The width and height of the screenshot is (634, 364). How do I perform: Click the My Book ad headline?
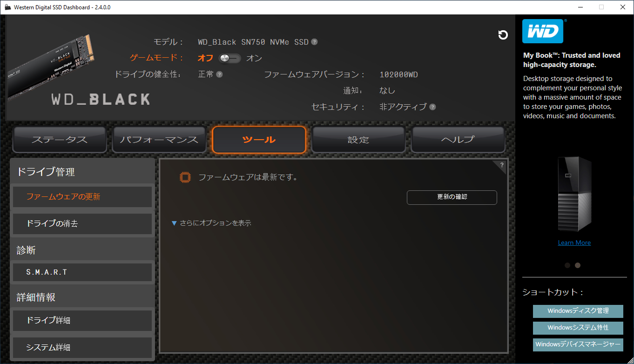pyautogui.click(x=572, y=60)
